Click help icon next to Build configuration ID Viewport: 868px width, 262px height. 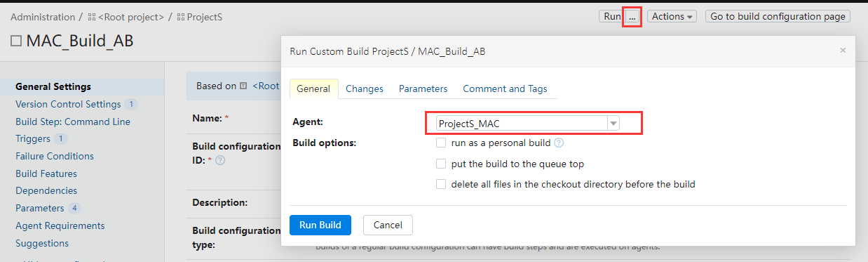(220, 161)
